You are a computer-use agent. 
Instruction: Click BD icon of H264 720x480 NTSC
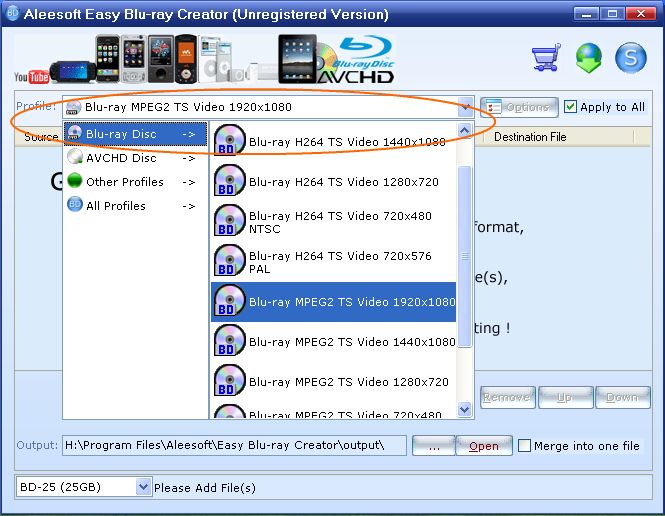point(229,220)
